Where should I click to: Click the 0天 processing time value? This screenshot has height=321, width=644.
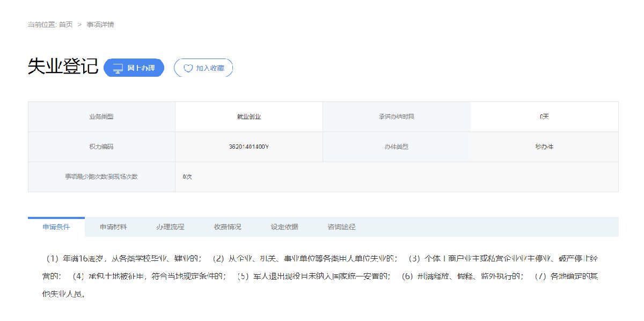click(544, 116)
